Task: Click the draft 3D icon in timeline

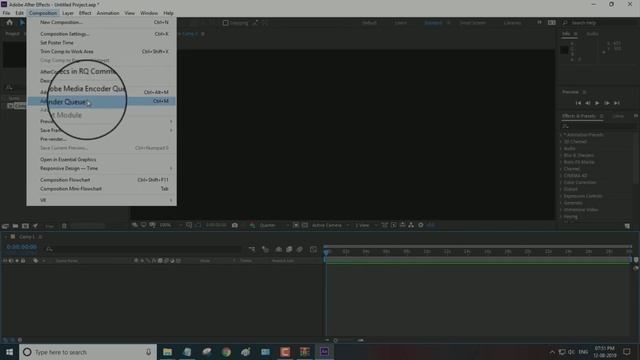Action: pos(265,249)
